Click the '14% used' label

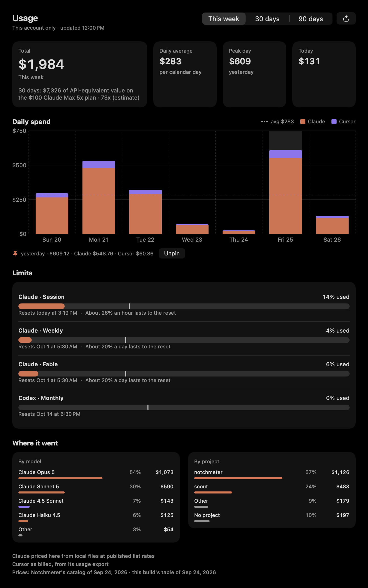coord(336,297)
